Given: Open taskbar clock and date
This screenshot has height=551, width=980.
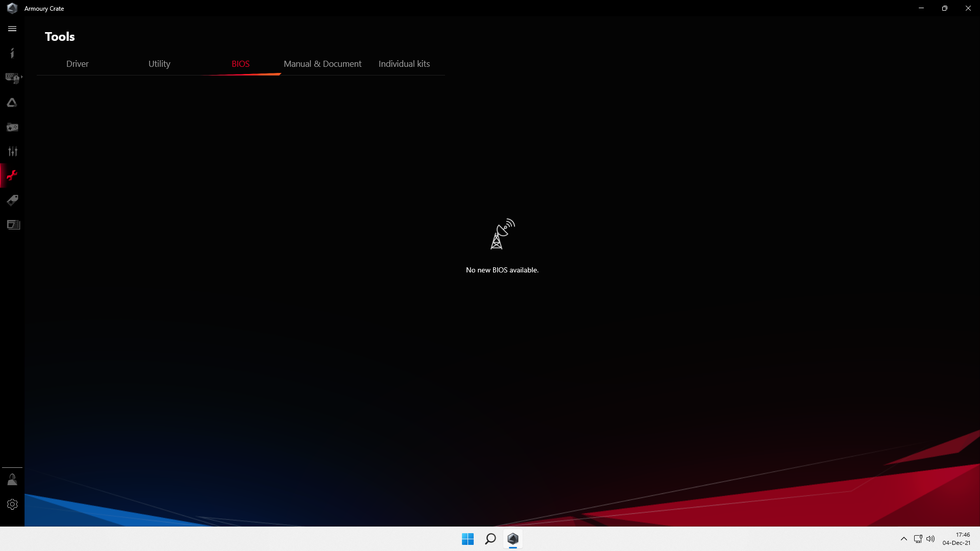Looking at the screenshot, I should [956, 539].
